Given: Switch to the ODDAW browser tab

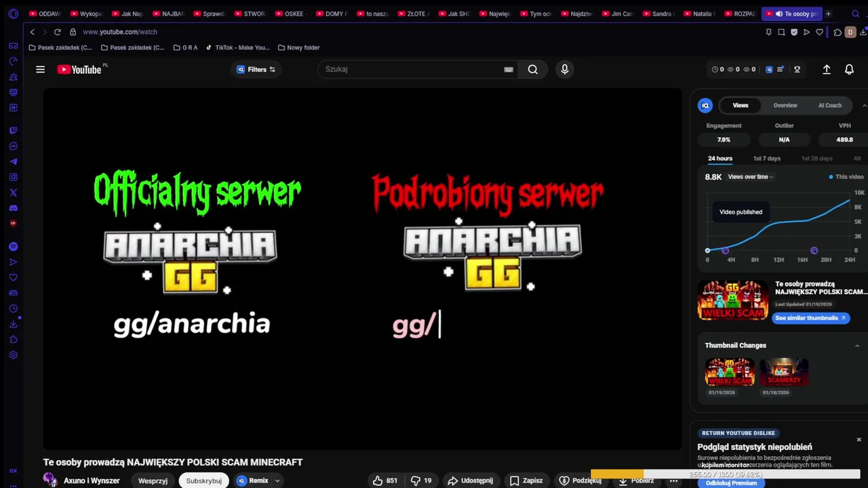Looking at the screenshot, I should pyautogui.click(x=45, y=14).
